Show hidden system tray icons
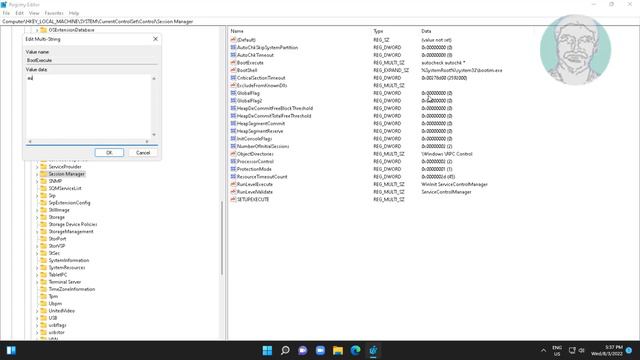Screen dimensions: 640x360 543,350
